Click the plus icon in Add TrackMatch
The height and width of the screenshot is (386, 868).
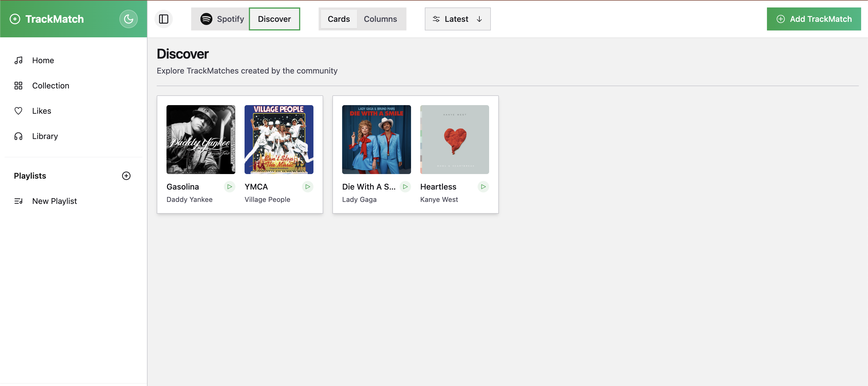tap(781, 19)
